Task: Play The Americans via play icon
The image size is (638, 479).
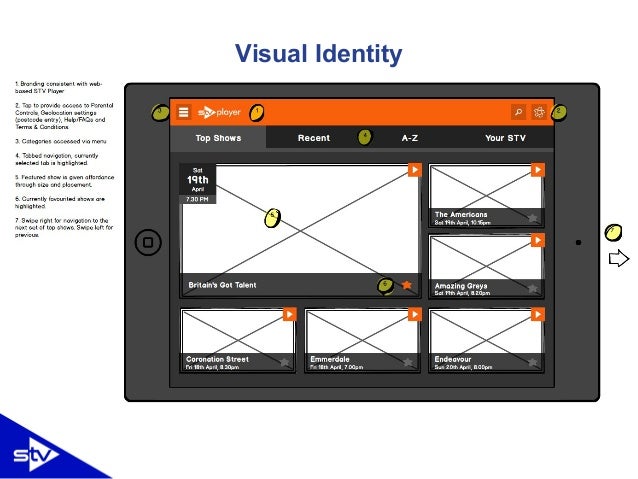Action: (537, 170)
